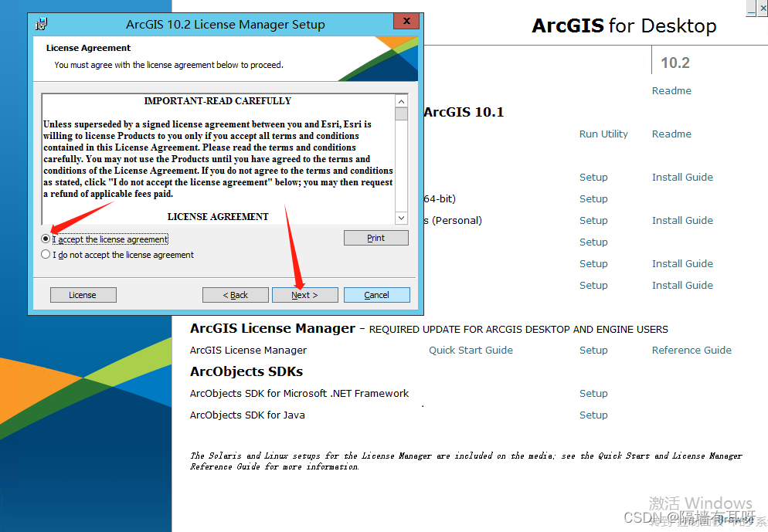Print the license agreement
768x532 pixels.
pos(376,237)
